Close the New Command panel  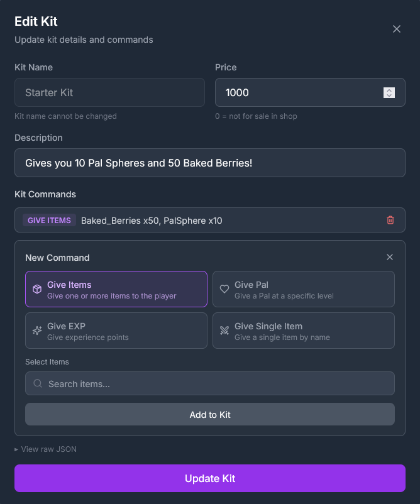390,257
